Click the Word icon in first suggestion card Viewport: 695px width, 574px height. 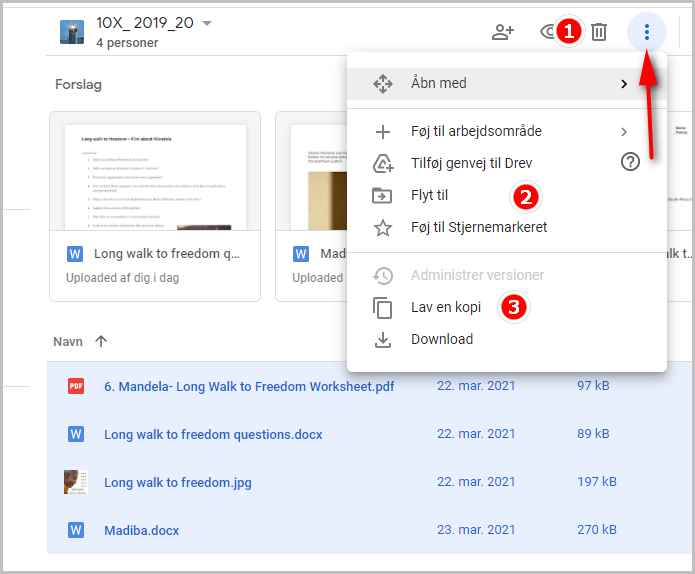(75, 254)
